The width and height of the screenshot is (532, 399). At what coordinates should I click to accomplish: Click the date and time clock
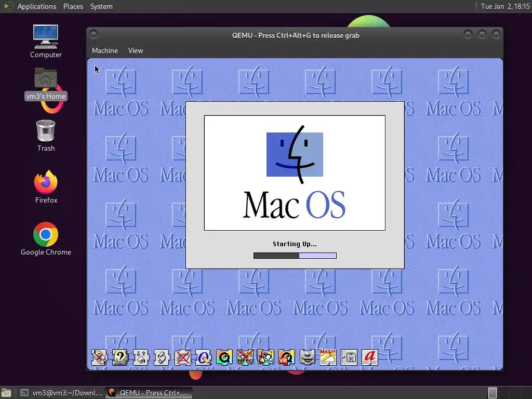click(505, 6)
